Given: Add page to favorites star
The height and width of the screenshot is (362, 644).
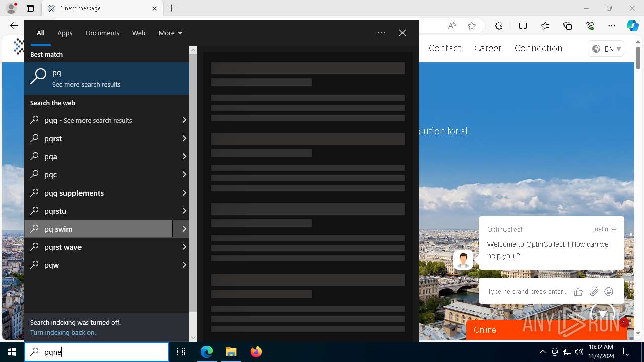Looking at the screenshot, I should [471, 26].
